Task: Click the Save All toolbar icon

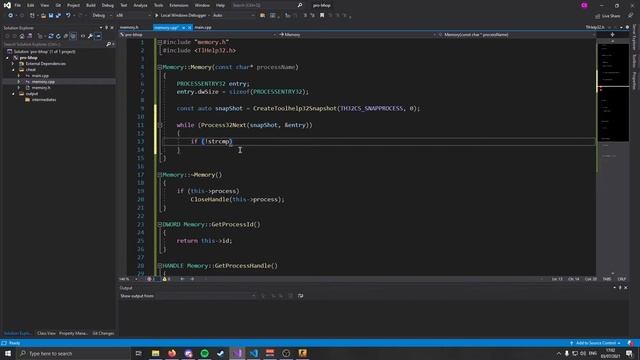Action: pyautogui.click(x=58, y=16)
